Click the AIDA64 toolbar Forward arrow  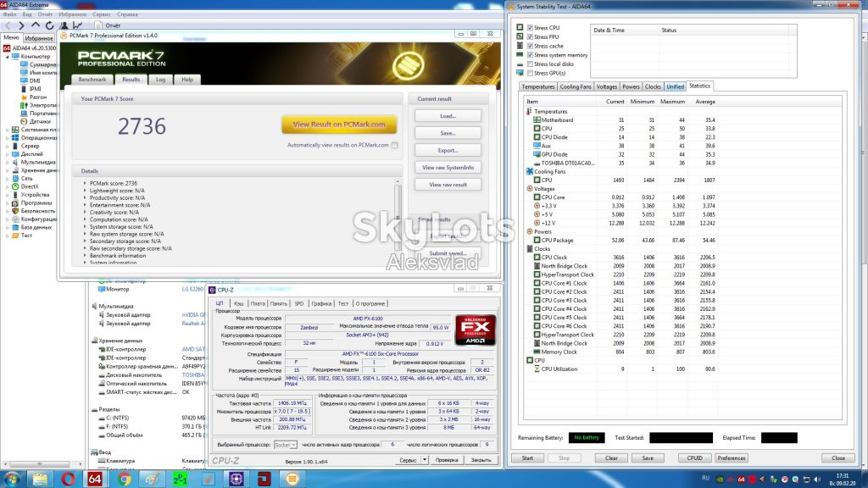click(21, 25)
